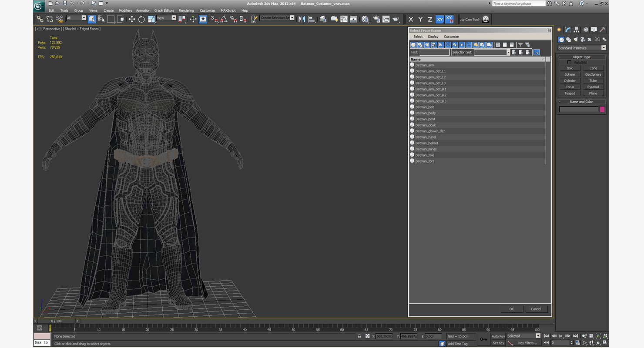Open the Material Editor icon
644x348 pixels.
tap(365, 19)
